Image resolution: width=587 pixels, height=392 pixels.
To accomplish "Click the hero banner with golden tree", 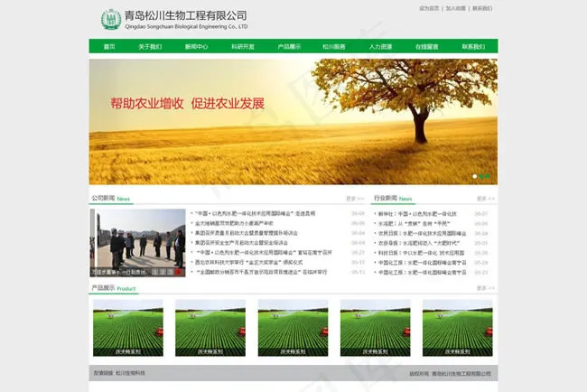I will 293,119.
